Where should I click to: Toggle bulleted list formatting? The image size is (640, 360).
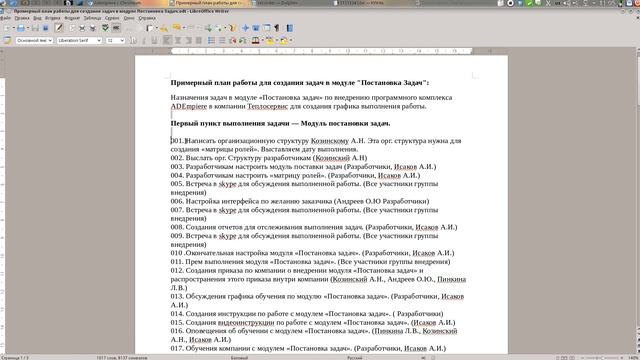(222, 40)
